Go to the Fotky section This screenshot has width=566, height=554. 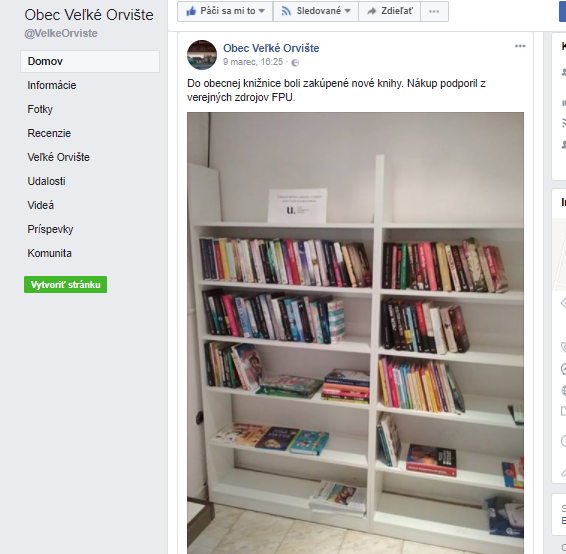tap(40, 109)
